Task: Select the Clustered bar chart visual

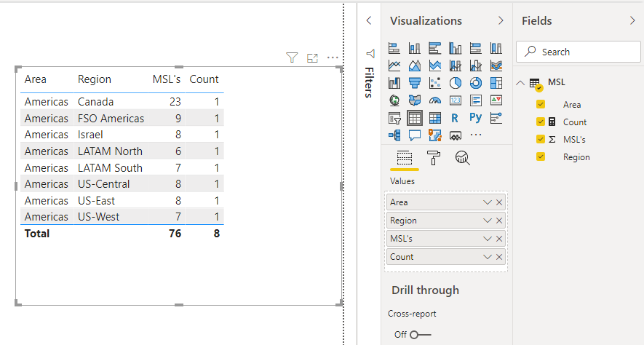Action: (435, 48)
